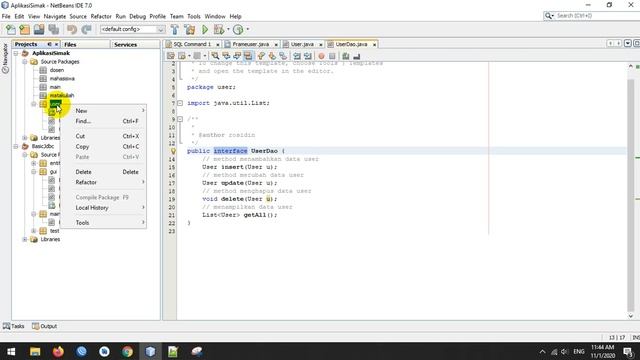
Task: Select the dosen package in Projects tree
Action: (57, 70)
